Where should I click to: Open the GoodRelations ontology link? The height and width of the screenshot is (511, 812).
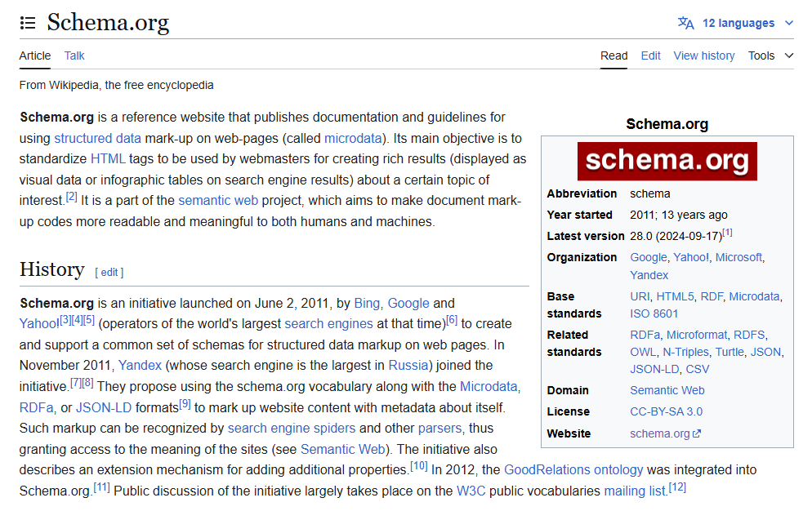[x=573, y=469]
